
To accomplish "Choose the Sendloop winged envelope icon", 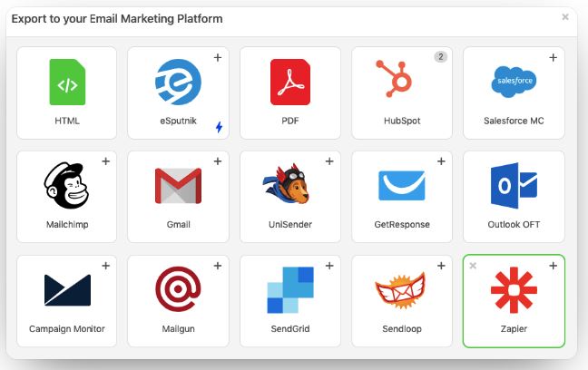I will pyautogui.click(x=402, y=290).
